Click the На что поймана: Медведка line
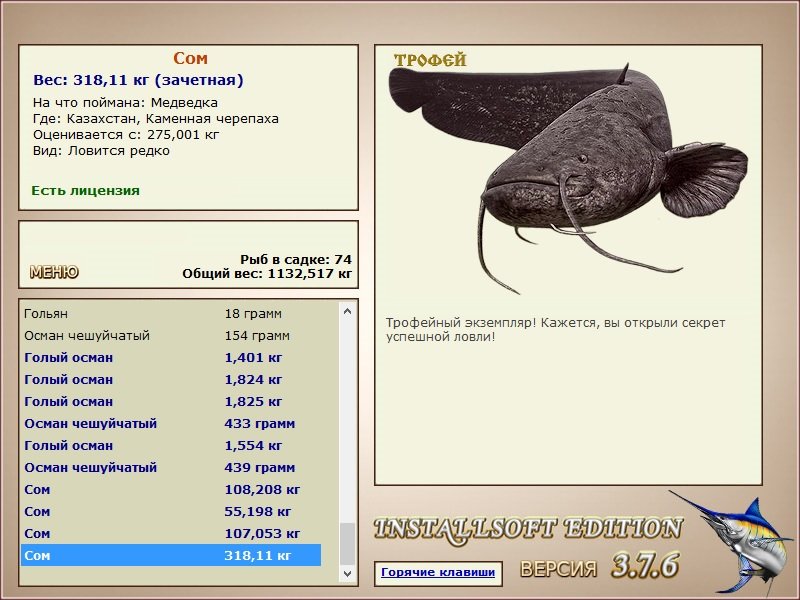Viewport: 800px width, 600px height. (x=125, y=103)
